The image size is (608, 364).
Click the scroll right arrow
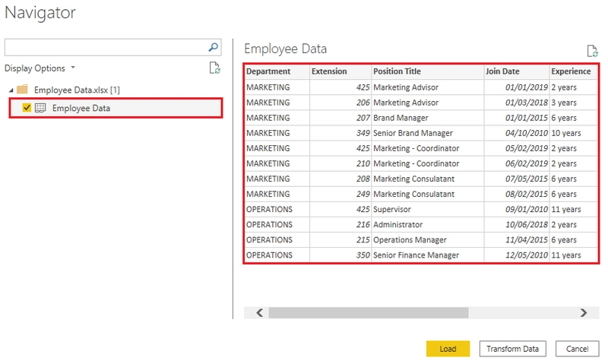[x=583, y=312]
